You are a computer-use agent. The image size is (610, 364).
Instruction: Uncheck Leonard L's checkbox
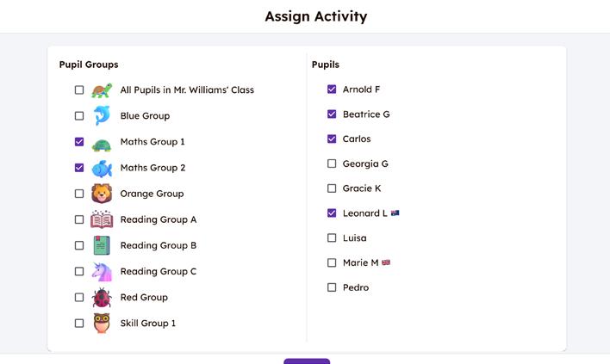tap(332, 213)
